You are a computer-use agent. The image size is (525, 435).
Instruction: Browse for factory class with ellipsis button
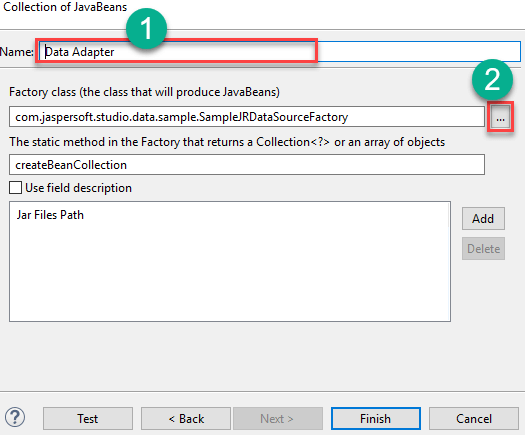click(500, 117)
